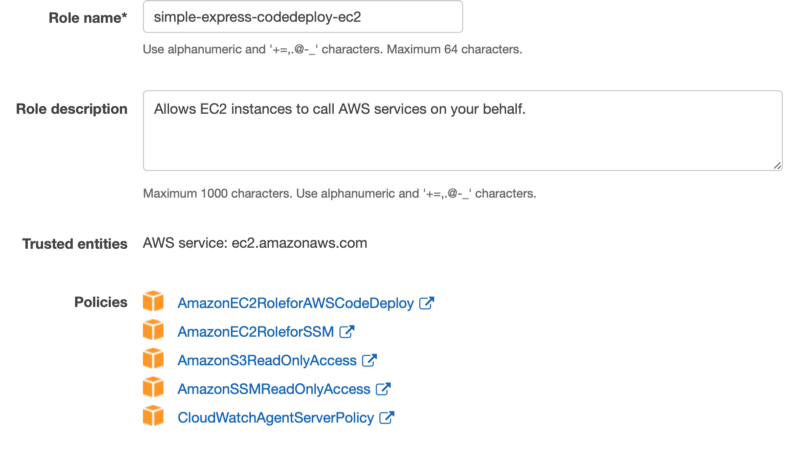The width and height of the screenshot is (800, 452).
Task: View the AmazonS3ReadOnlyAccess policy
Action: (267, 360)
